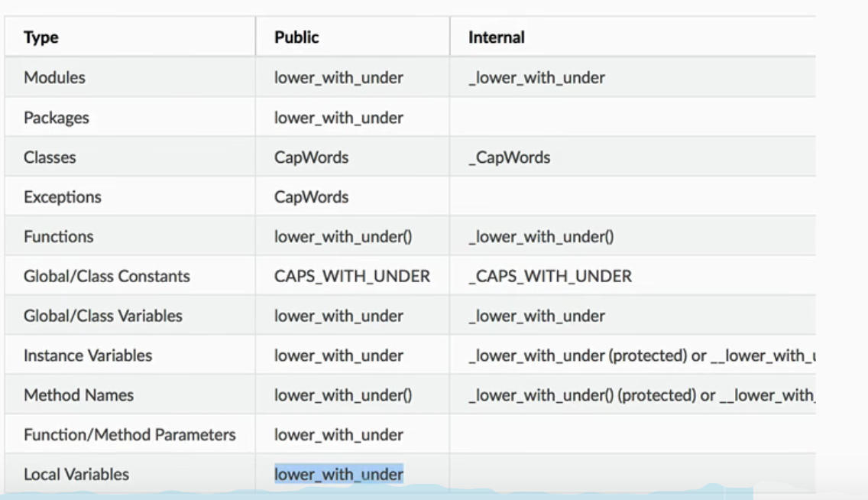Viewport: 868px width, 500px height.
Task: Click "lower_with_under" in the Packages row
Action: coord(338,118)
